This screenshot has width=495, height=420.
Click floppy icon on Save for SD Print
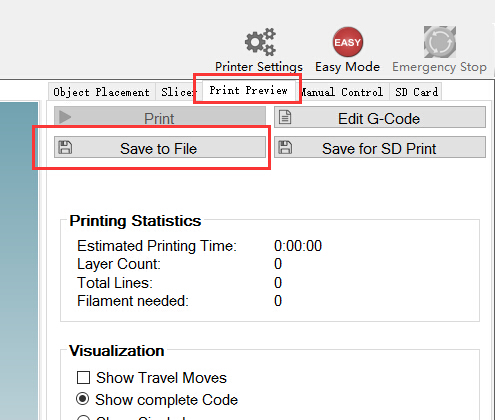(x=285, y=147)
